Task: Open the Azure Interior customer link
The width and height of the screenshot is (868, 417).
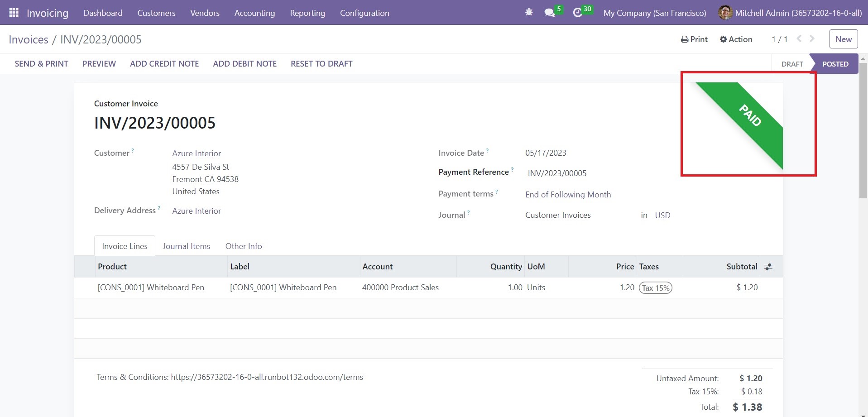Action: [197, 153]
